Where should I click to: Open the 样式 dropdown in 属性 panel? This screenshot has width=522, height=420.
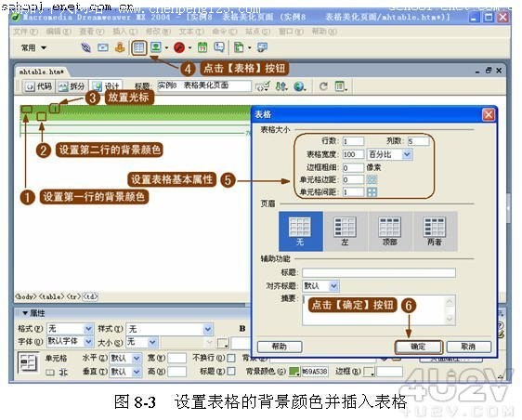click(x=208, y=329)
